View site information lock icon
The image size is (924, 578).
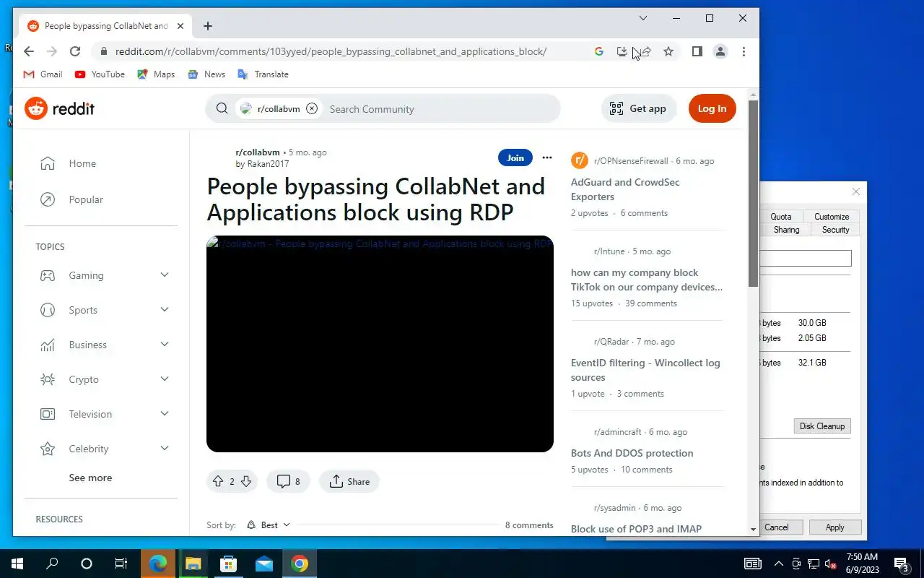click(x=104, y=51)
